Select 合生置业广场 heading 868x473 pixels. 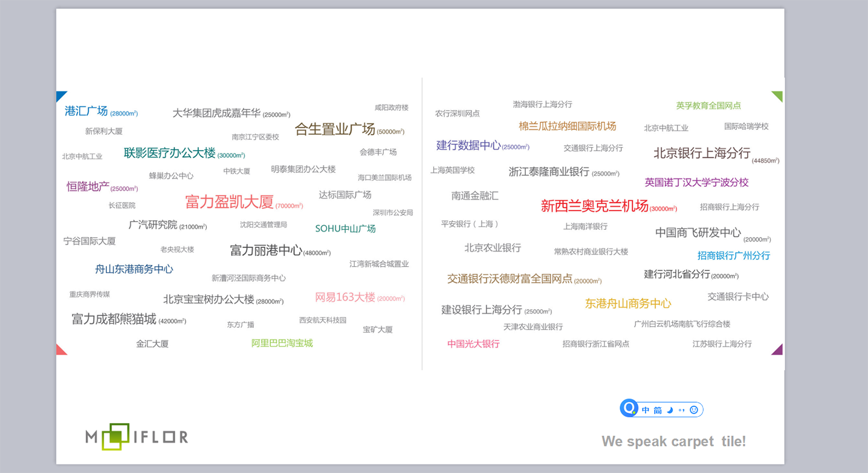(335, 129)
